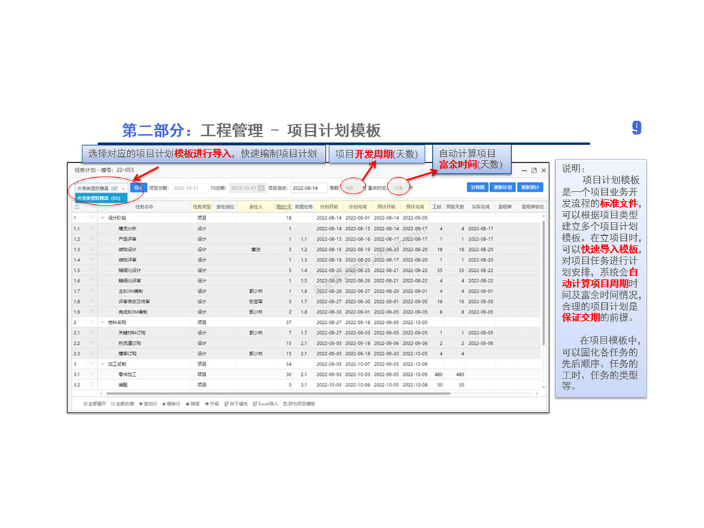704x528 pixels.
Task: Click the 责任人 column header
Action: 255,207
